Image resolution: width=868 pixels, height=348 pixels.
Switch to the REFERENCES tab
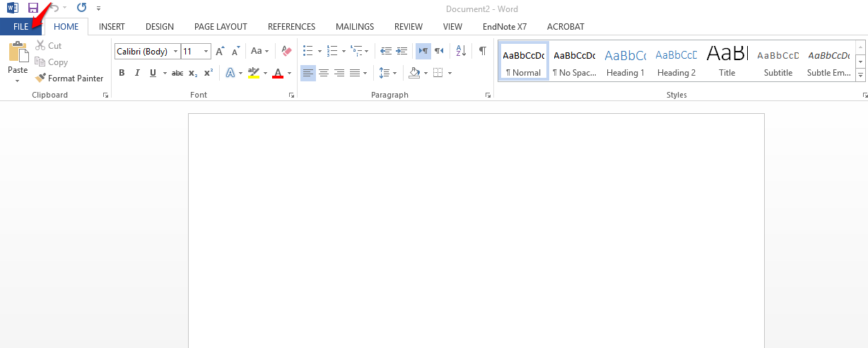coord(291,27)
